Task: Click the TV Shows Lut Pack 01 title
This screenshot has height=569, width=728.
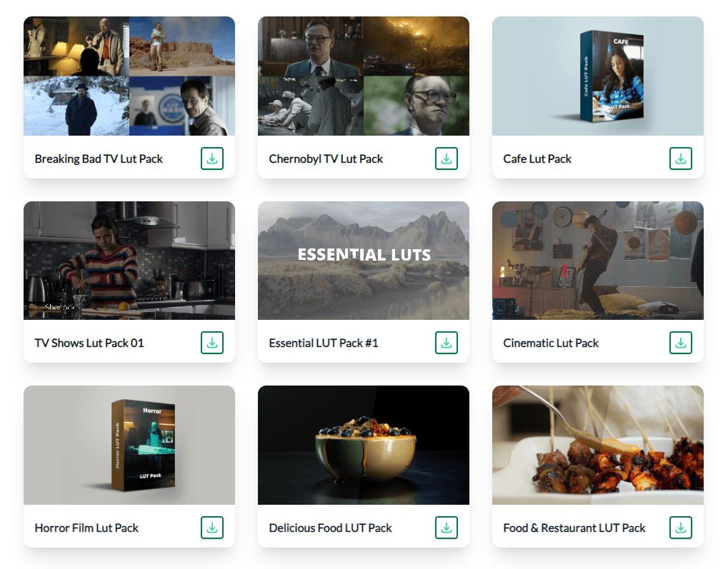Action: tap(89, 343)
